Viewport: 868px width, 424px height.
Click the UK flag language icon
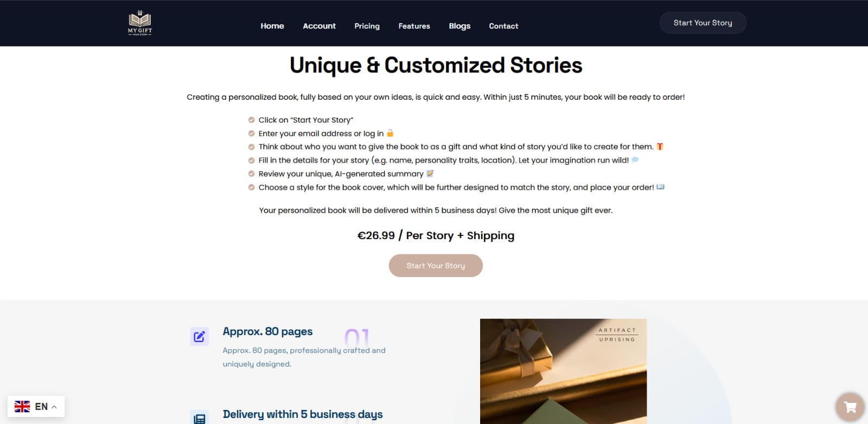(22, 406)
